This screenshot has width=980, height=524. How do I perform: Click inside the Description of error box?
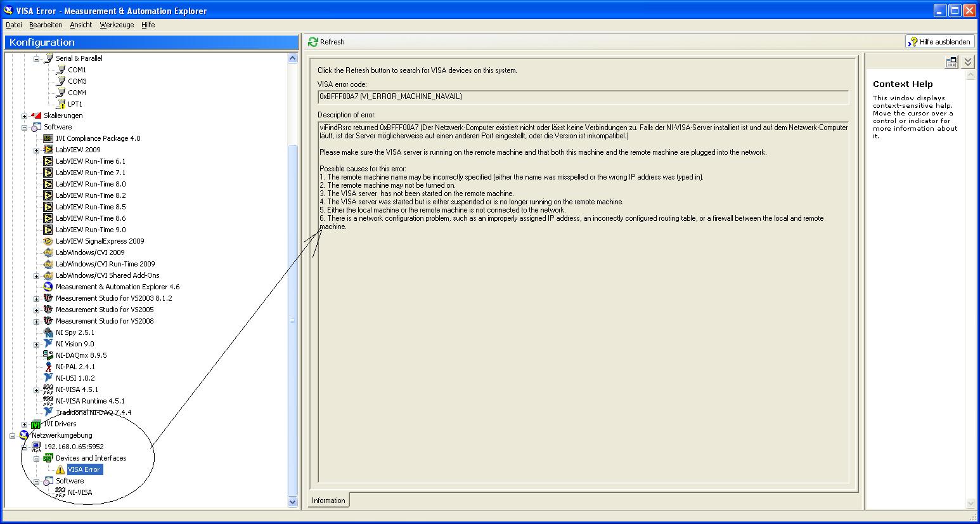pyautogui.click(x=583, y=302)
